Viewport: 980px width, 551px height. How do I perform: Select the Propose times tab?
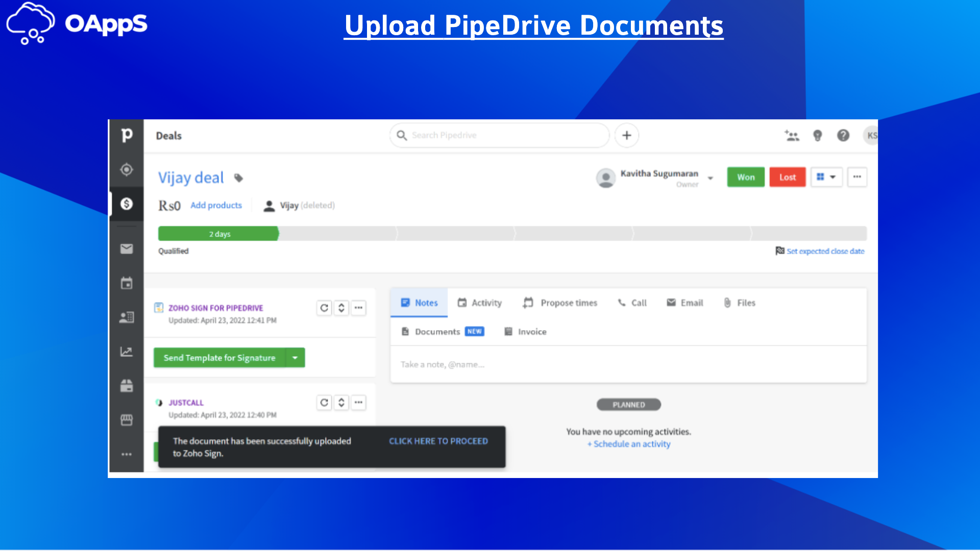(560, 303)
